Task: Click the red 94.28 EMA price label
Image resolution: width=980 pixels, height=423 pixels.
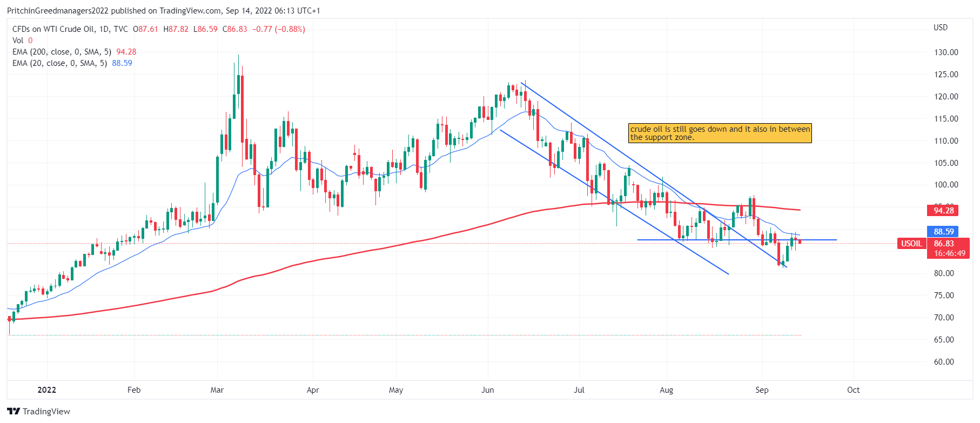Action: coord(943,210)
